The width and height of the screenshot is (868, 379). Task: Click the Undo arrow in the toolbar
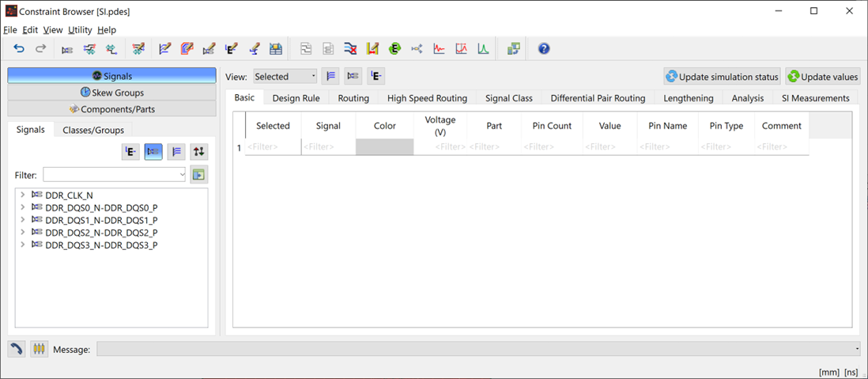coord(19,49)
